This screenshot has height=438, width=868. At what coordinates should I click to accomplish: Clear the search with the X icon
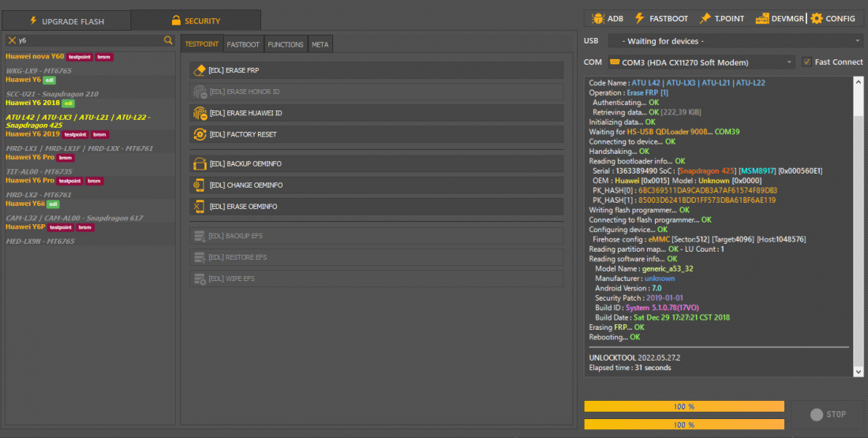[x=12, y=40]
